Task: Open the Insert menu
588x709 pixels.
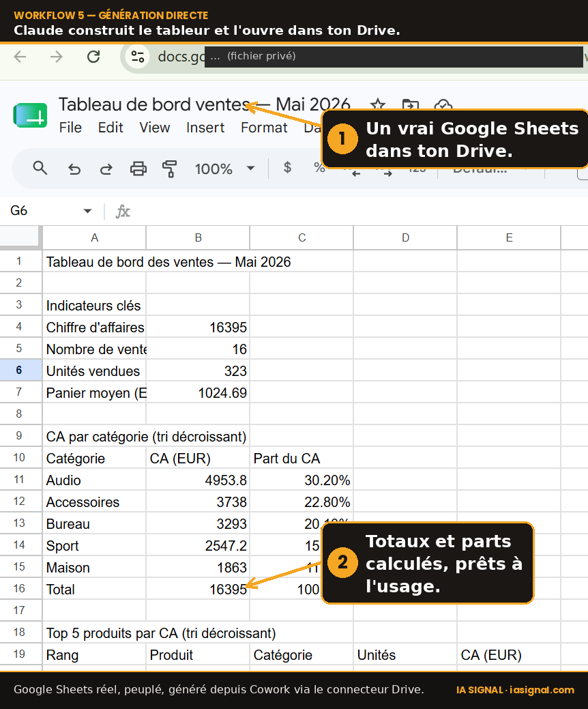Action: 205,128
